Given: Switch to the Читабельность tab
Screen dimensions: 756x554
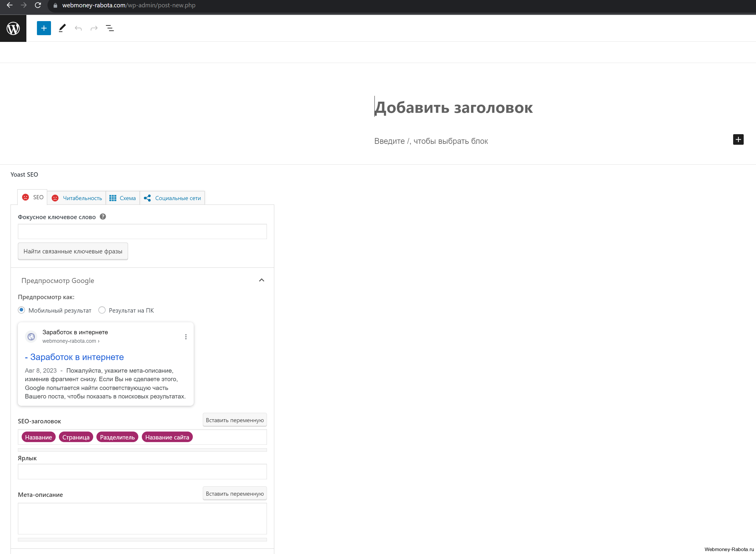Looking at the screenshot, I should tap(76, 198).
